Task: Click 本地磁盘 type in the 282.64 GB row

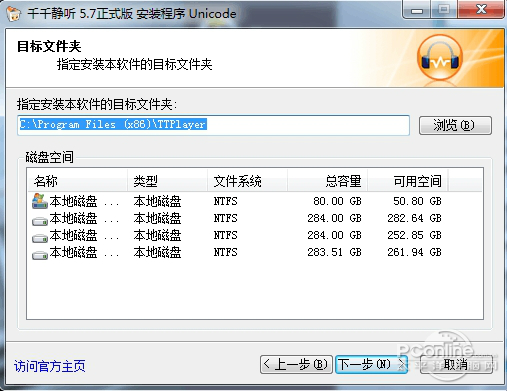Action: [157, 218]
